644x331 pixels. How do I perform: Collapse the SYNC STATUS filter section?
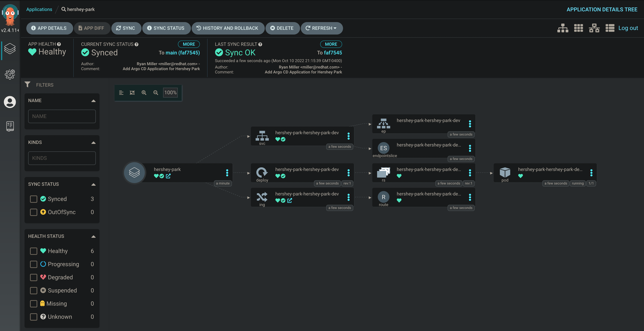point(93,185)
